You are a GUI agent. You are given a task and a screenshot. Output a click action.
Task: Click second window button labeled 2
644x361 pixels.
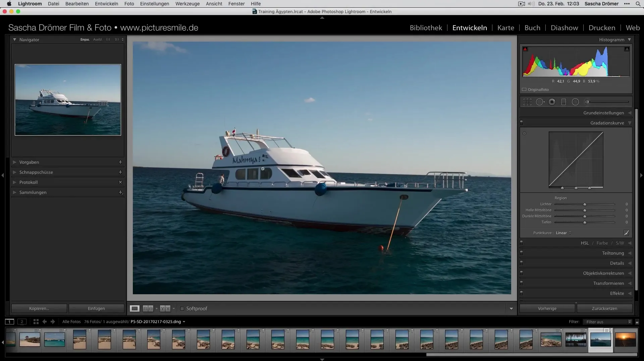[22, 322]
